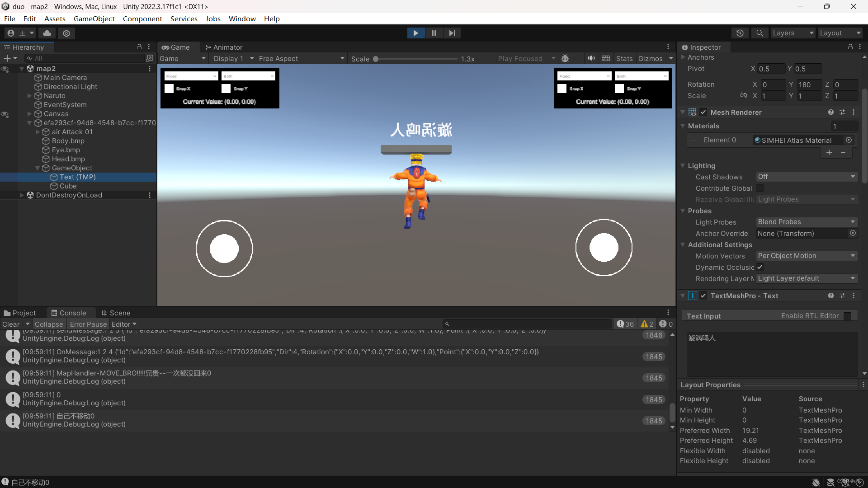Expand DontDestroyOnLoad scene in Hierarchy

coord(22,195)
